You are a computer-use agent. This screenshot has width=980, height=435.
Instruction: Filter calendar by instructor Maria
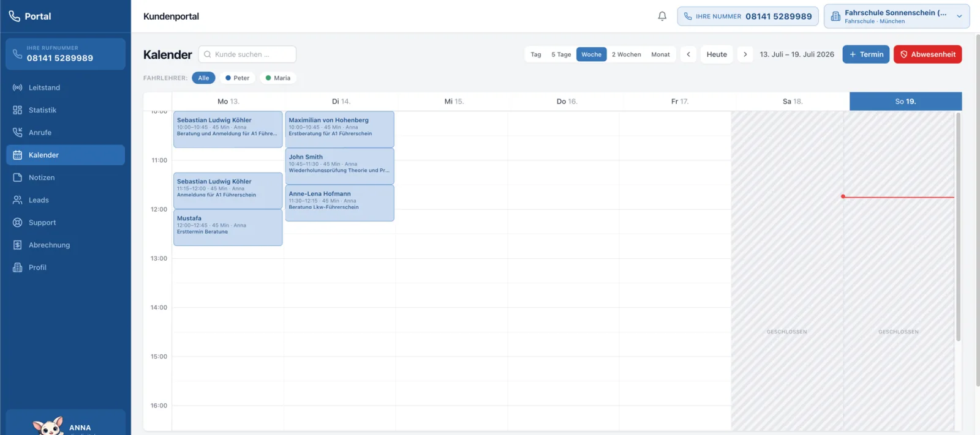278,78
